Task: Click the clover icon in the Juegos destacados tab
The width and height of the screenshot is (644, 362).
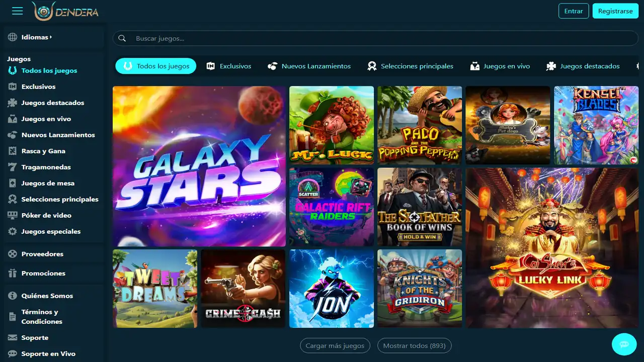Action: (551, 66)
